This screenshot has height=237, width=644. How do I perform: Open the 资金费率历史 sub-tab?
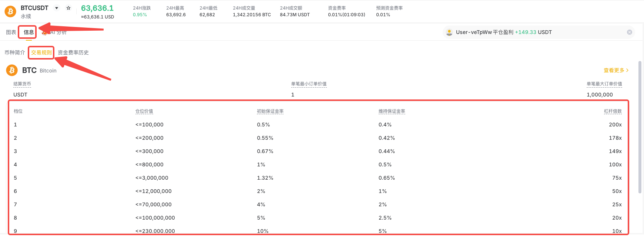pos(73,53)
